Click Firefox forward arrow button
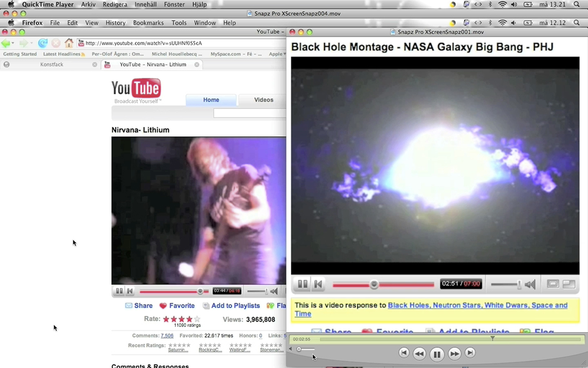 pos(23,43)
